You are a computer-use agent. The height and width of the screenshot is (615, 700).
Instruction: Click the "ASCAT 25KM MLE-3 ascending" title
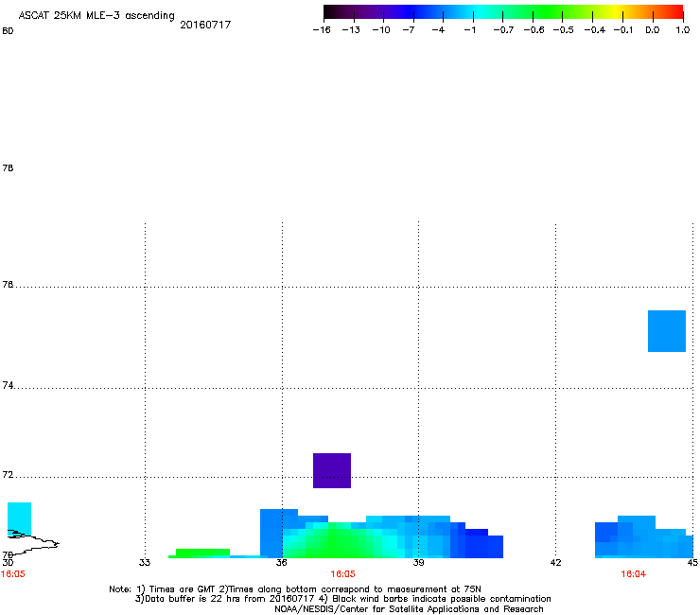click(96, 15)
